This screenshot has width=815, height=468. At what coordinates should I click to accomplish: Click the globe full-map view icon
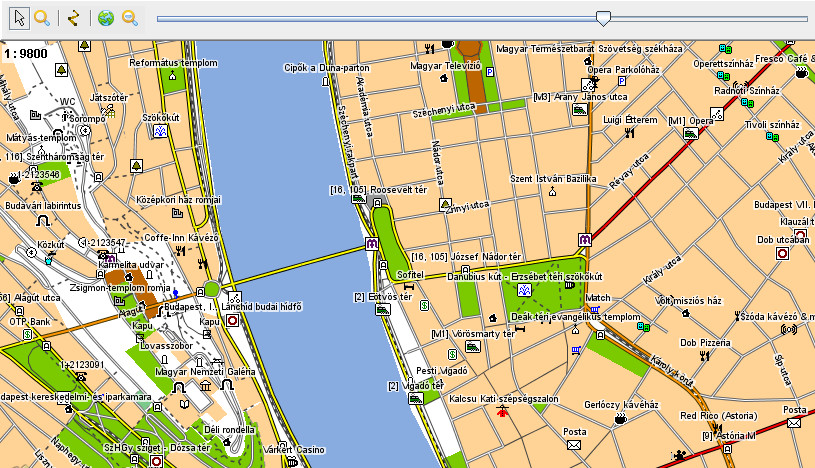[105, 17]
